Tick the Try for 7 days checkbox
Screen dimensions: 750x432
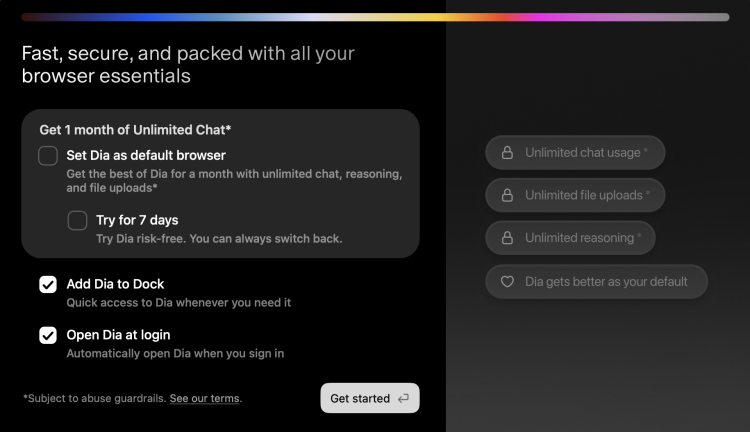click(x=77, y=221)
